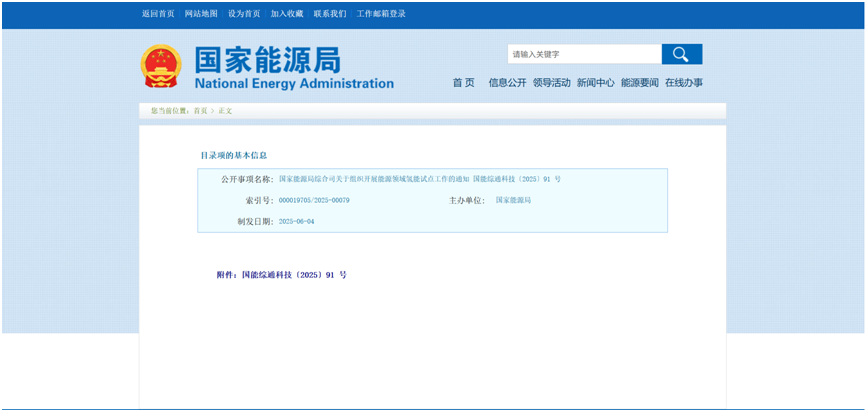Image resolution: width=868 pixels, height=412 pixels.
Task: Click the issue date 2025-06-04
Action: tap(297, 221)
